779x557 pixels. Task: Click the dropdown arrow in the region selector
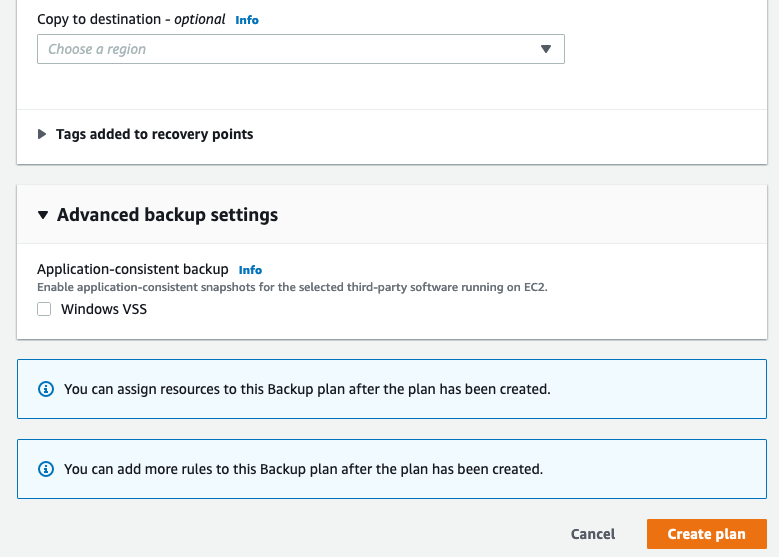(545, 49)
